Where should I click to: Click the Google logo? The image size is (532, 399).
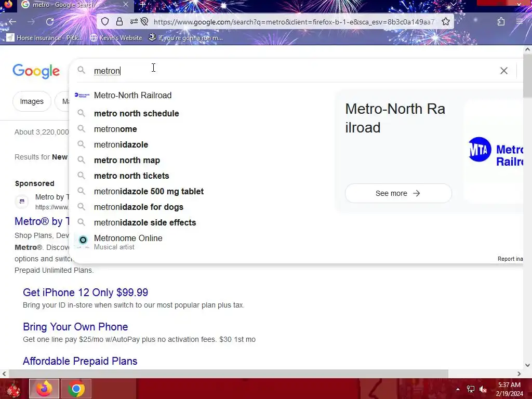pyautogui.click(x=36, y=71)
